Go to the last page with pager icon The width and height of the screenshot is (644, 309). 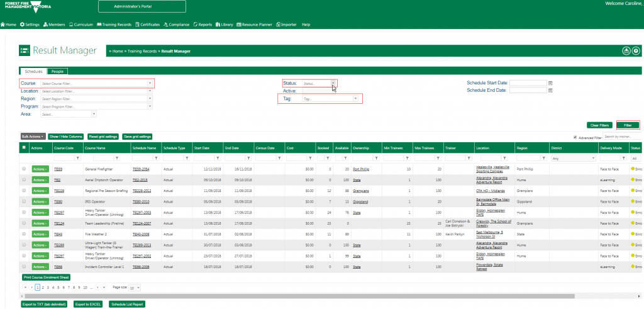click(x=104, y=287)
